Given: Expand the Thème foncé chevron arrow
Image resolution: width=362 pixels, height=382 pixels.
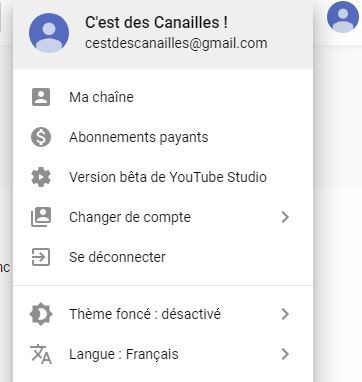Looking at the screenshot, I should 285,314.
